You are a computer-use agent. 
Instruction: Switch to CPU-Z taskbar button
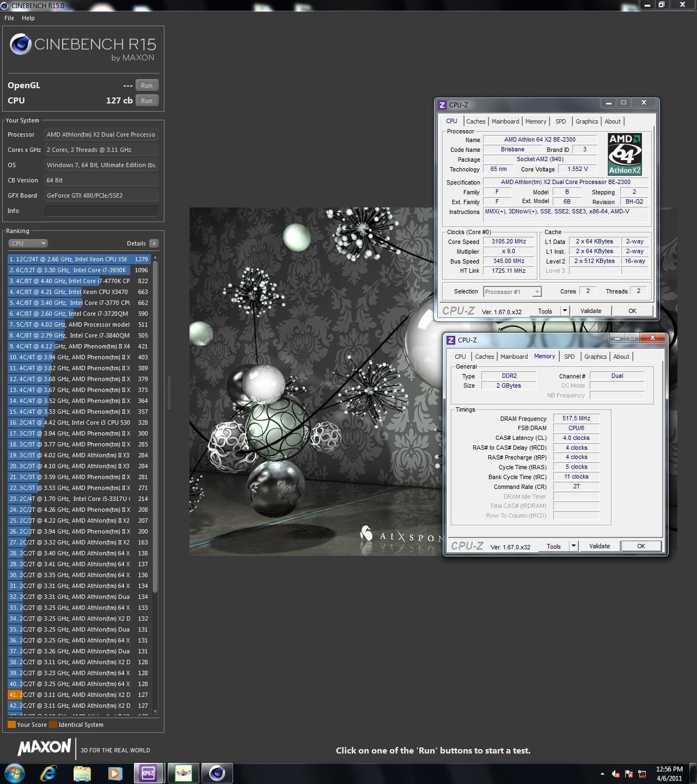point(148,773)
